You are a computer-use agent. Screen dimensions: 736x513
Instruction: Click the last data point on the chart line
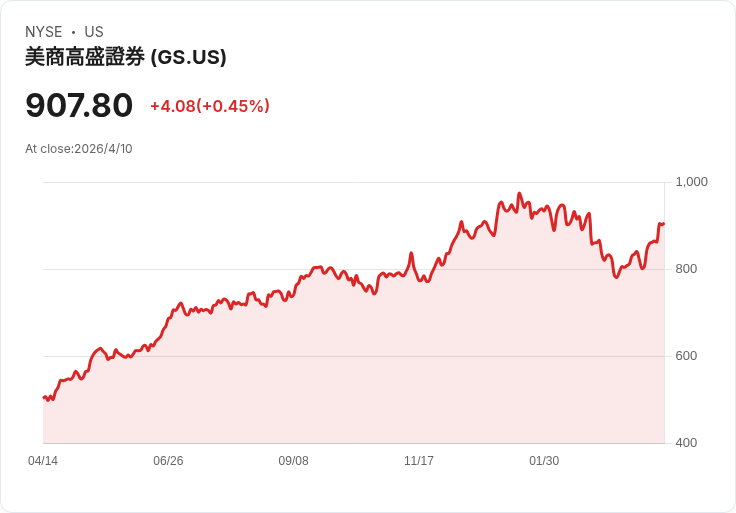663,224
